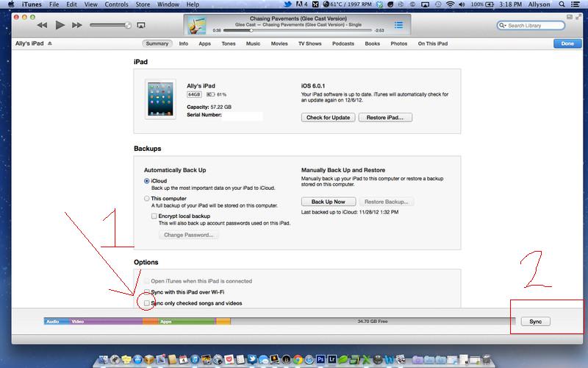Click the rewind previous track button

pos(42,25)
